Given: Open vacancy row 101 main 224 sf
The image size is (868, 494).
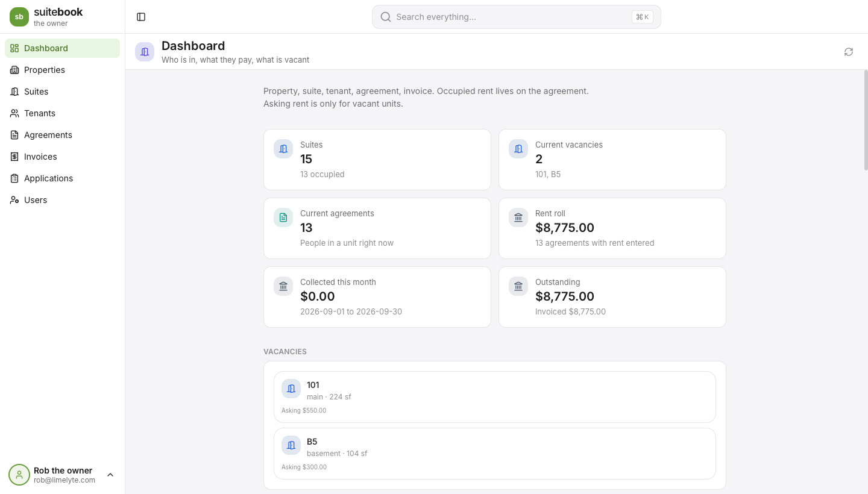Looking at the screenshot, I should pos(495,397).
